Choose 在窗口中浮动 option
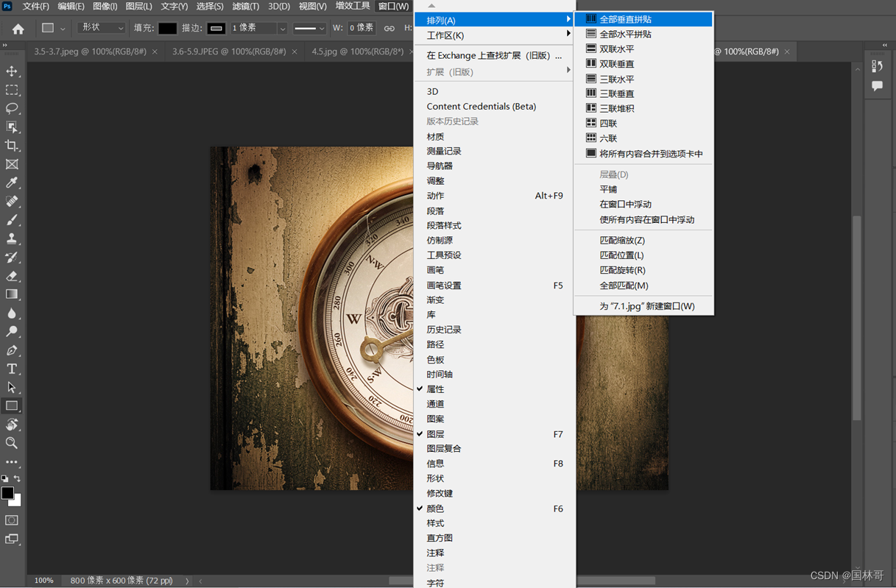The width and height of the screenshot is (896, 588). [x=643, y=205]
